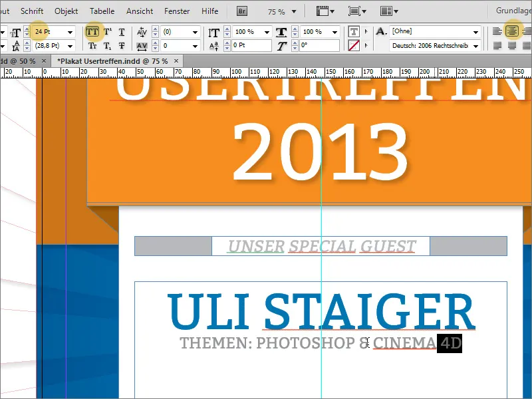532x399 pixels.
Task: Enable justify with last line left
Action: click(x=497, y=45)
